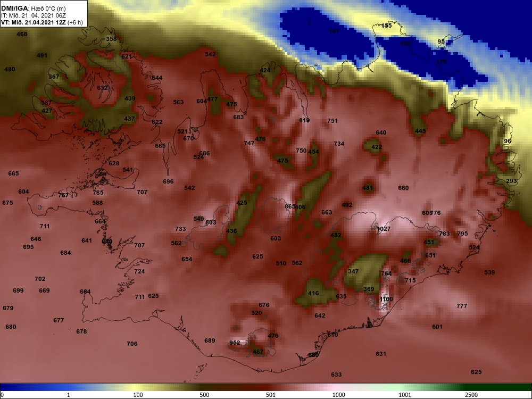Click the legend label "1000"
The height and width of the screenshot is (399, 532).
(x=338, y=395)
